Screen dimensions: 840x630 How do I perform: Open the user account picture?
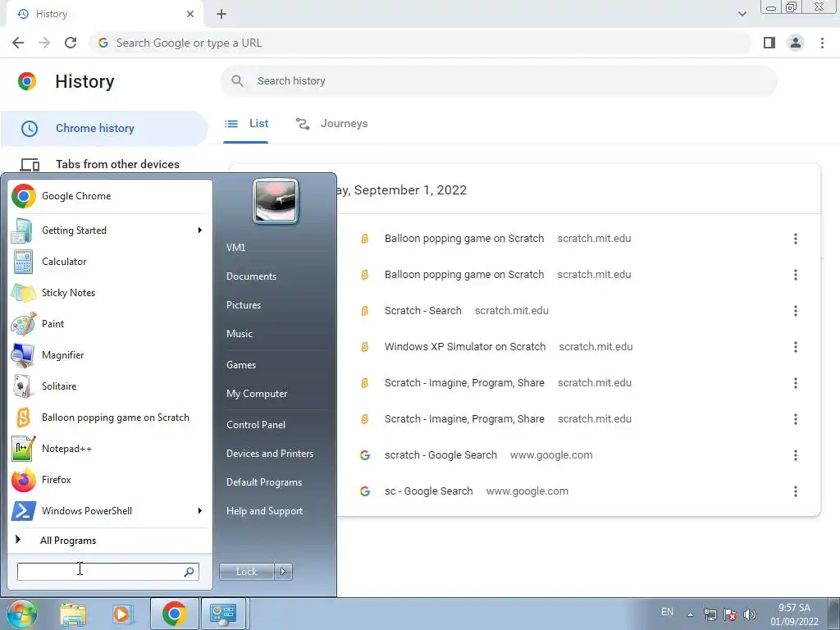[x=276, y=201]
